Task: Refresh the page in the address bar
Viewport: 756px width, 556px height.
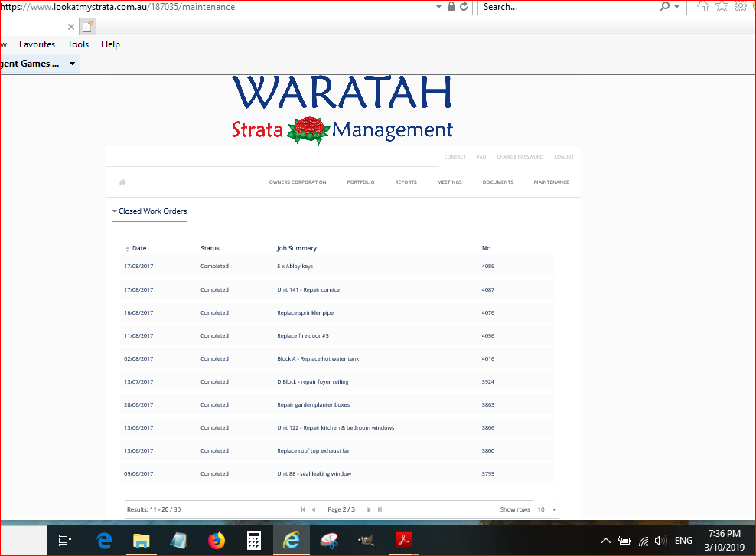Action: click(464, 7)
